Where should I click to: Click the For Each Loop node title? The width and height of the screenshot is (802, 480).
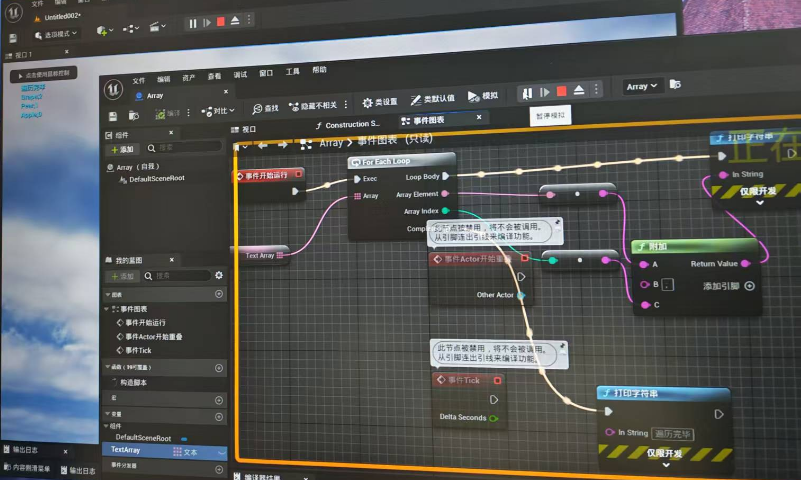click(x=386, y=162)
